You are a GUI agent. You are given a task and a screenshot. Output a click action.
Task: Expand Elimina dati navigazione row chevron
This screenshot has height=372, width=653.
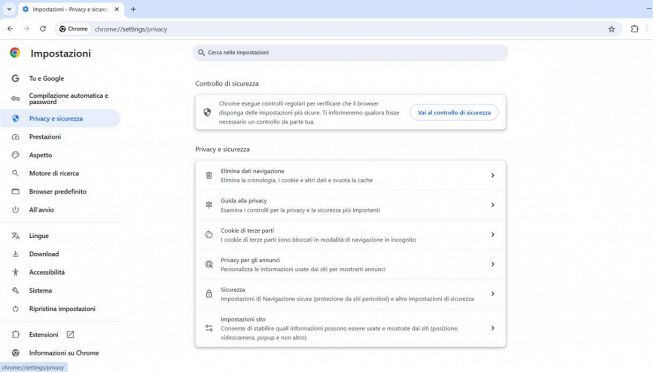(x=493, y=175)
